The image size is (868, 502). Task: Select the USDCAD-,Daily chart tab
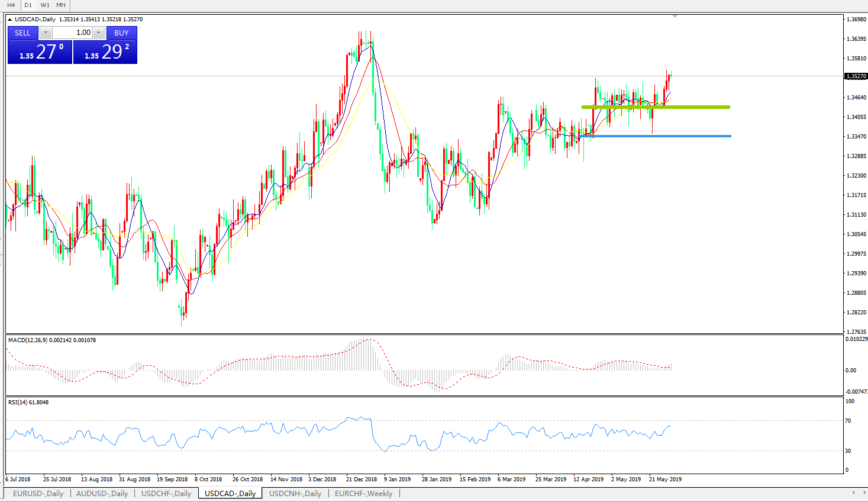pyautogui.click(x=230, y=493)
